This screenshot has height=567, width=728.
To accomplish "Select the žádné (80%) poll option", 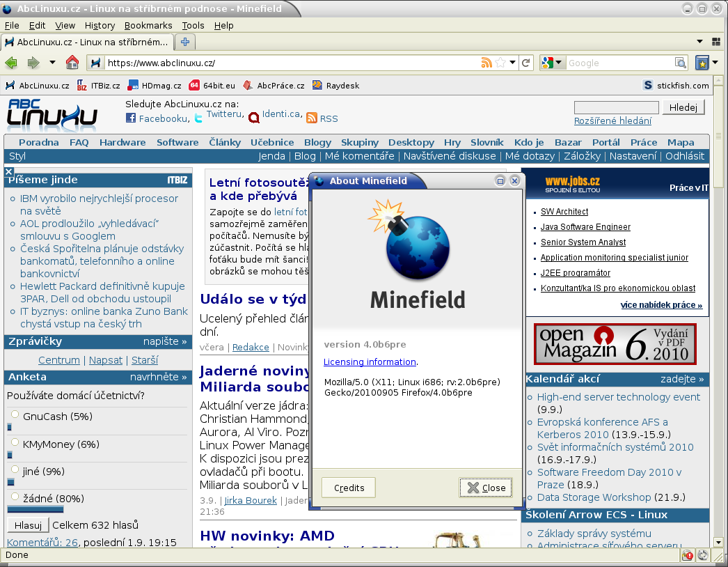I will (15, 497).
